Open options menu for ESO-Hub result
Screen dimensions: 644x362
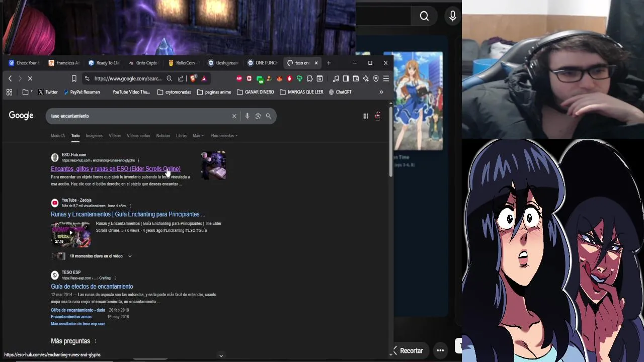pos(138,160)
